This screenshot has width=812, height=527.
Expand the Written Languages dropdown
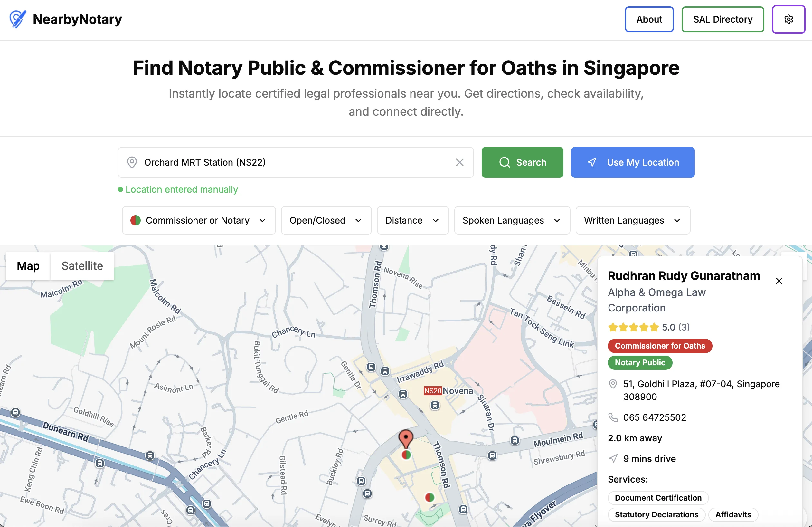pos(633,220)
